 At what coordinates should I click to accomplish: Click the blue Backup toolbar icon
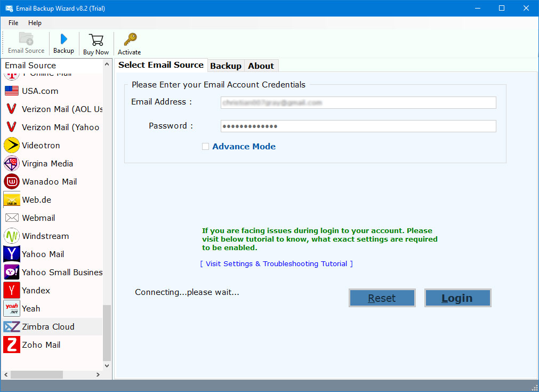[63, 39]
